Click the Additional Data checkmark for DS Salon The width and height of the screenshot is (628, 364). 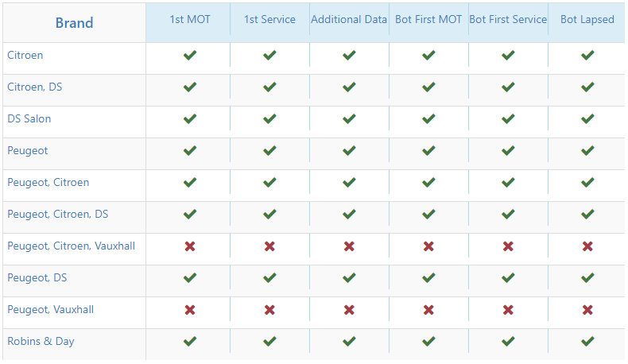click(x=349, y=119)
